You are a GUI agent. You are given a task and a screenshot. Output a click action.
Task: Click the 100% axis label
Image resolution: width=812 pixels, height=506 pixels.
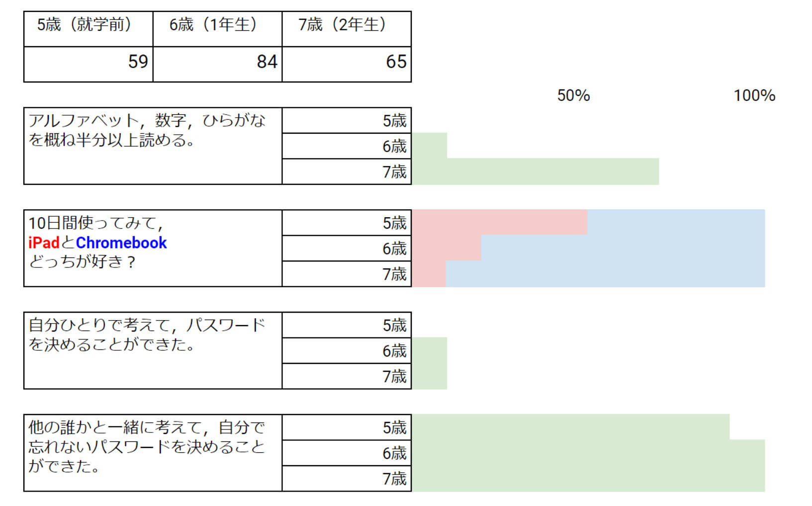[754, 95]
